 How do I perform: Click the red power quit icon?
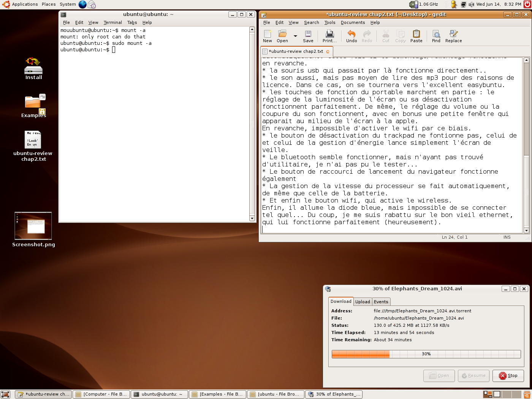527,5
